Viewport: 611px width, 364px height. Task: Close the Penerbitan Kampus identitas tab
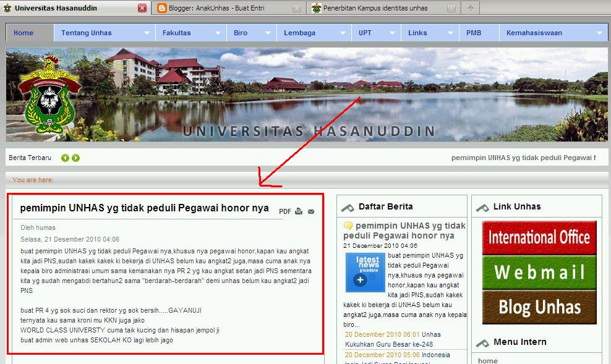451,8
